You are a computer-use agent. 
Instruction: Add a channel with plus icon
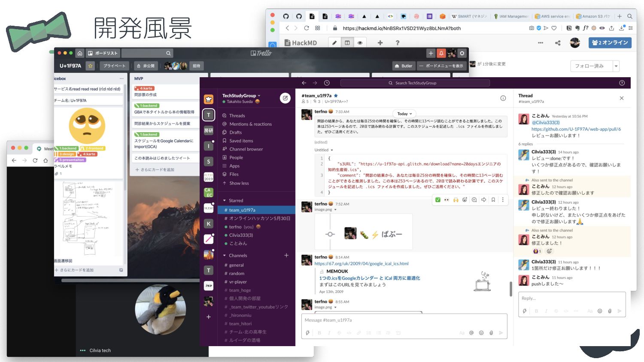coord(286,255)
